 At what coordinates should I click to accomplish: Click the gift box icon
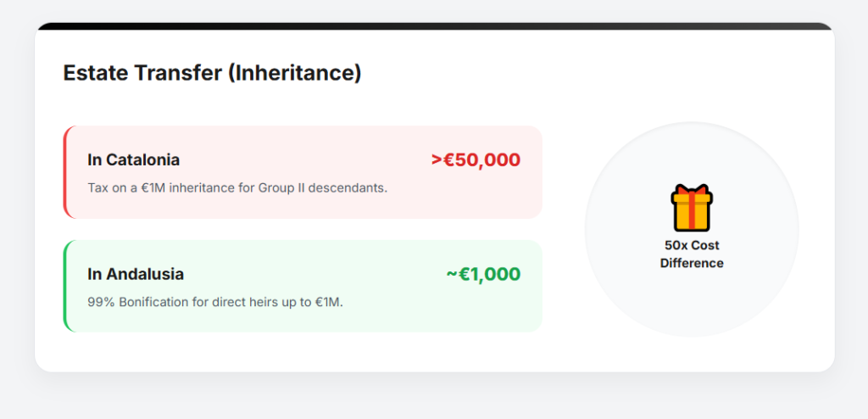click(x=692, y=209)
